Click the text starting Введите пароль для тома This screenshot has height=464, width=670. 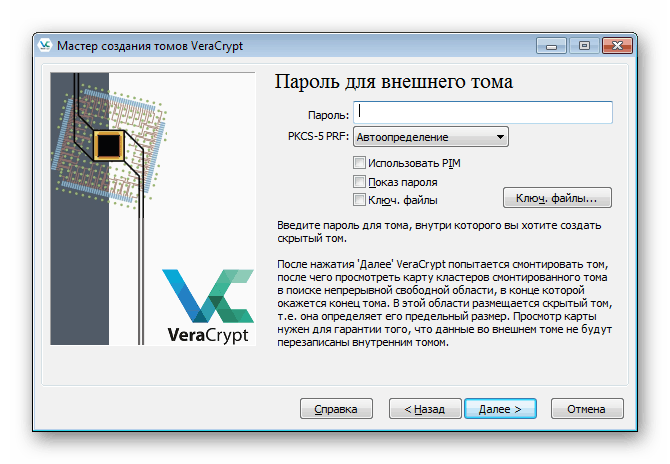[439, 232]
